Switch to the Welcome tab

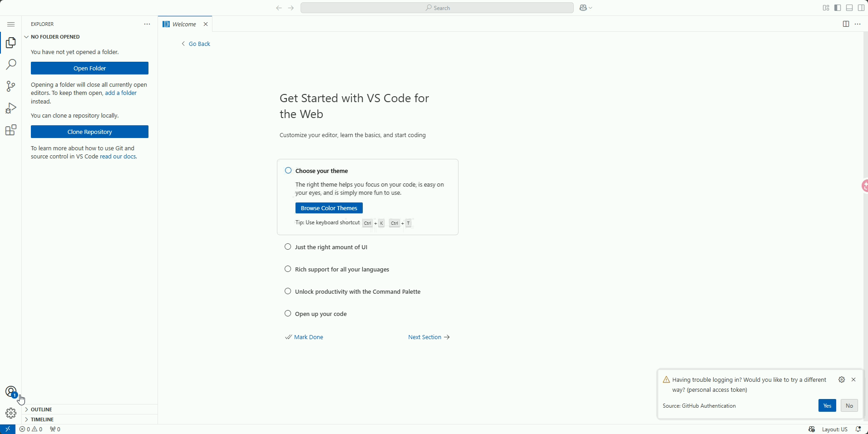[x=184, y=24]
